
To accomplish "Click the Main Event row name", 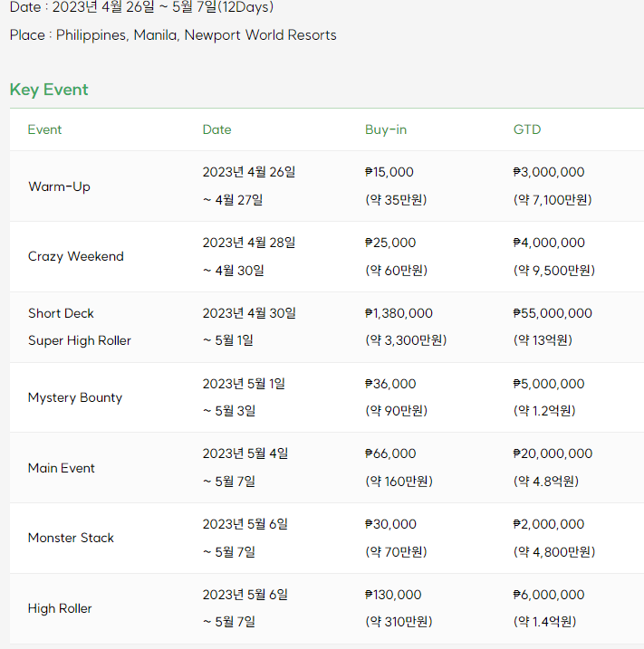I will tap(62, 468).
